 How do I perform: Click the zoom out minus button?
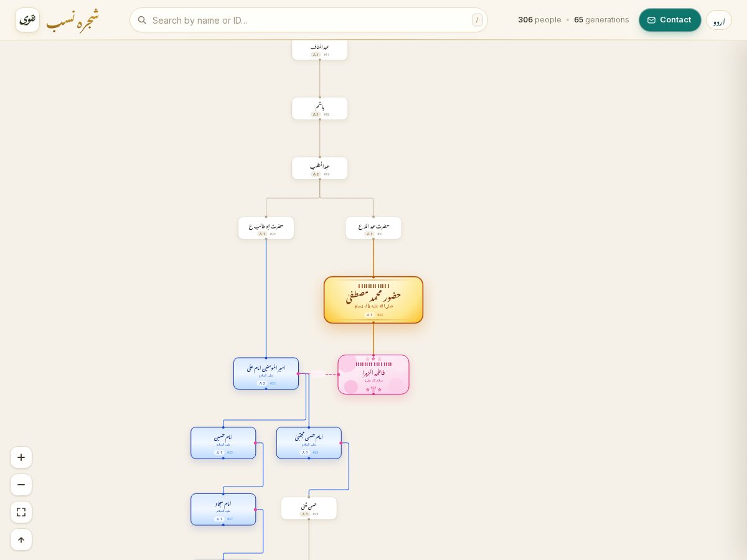point(21,485)
